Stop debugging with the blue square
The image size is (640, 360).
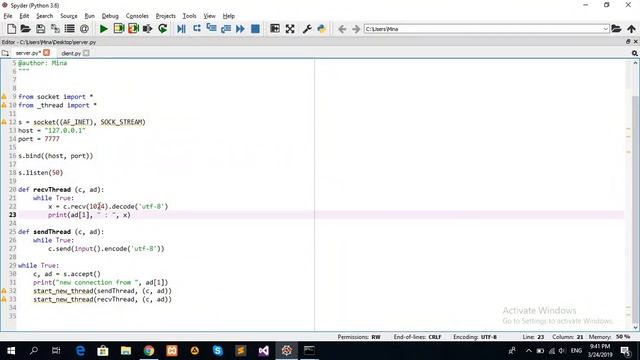click(x=255, y=29)
